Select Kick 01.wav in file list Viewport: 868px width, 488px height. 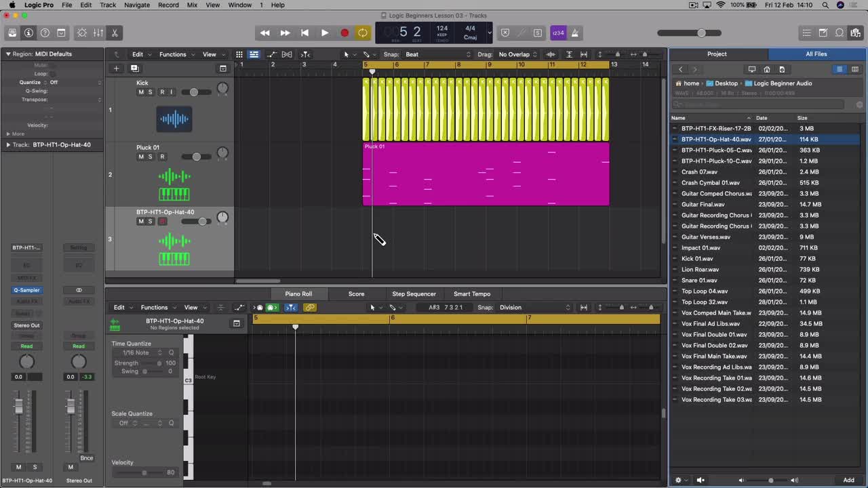697,258
